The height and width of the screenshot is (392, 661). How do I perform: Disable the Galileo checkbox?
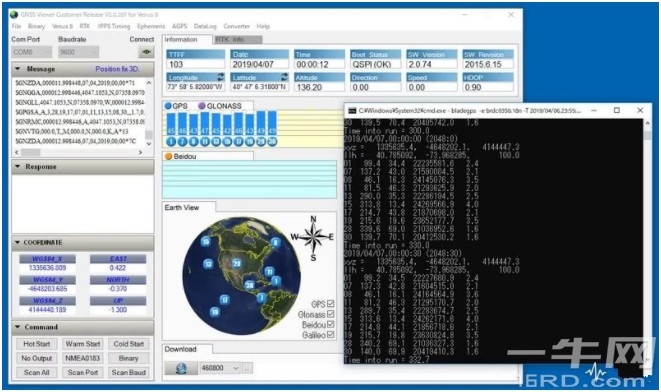330,335
